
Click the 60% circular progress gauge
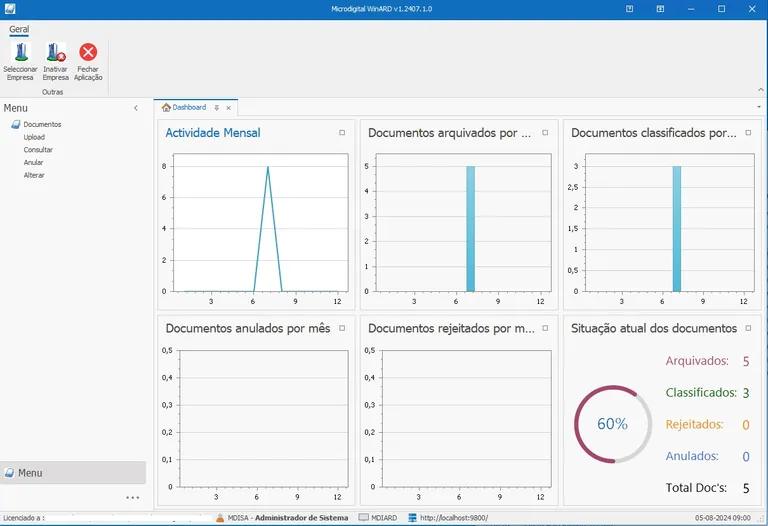coord(613,424)
